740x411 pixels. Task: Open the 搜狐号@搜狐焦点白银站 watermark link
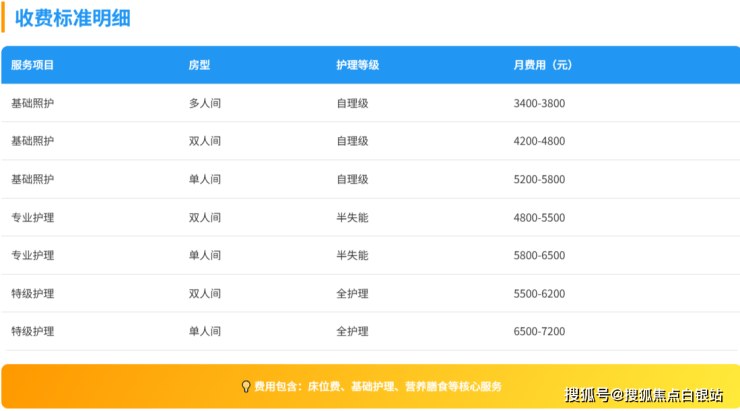(x=644, y=394)
